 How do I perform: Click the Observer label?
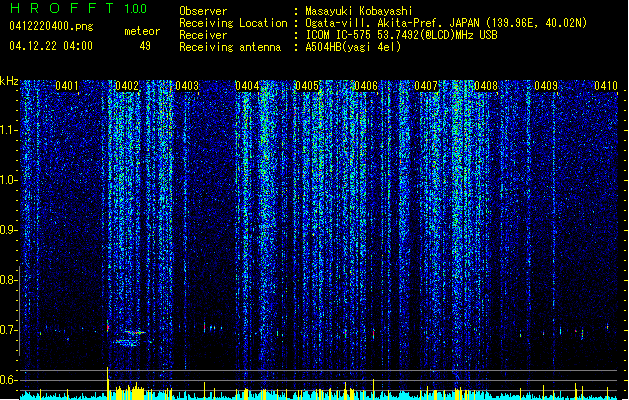203,11
